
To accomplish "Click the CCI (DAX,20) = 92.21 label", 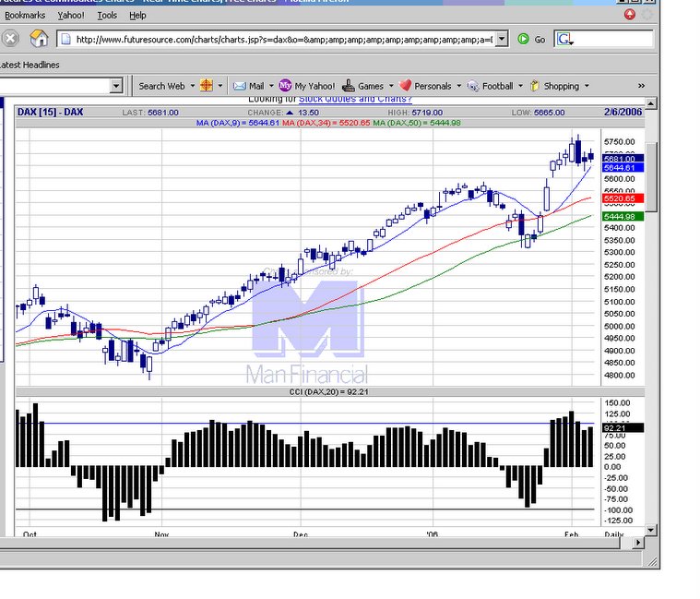I will 329,391.
